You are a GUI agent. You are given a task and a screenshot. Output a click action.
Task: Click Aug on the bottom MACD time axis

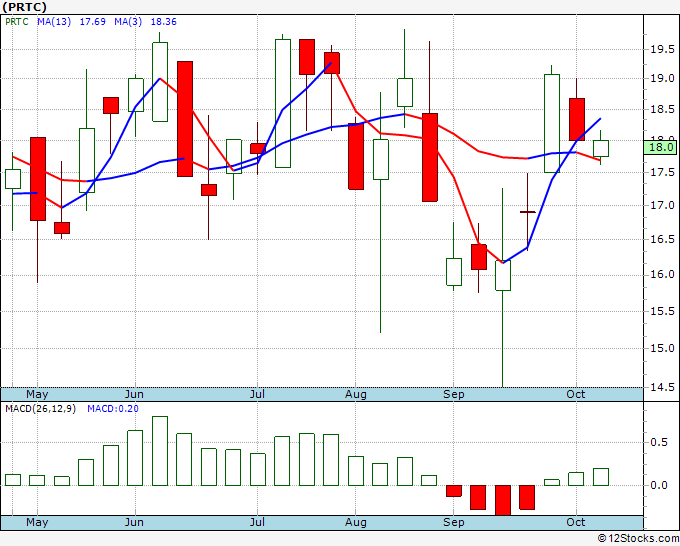(x=356, y=522)
